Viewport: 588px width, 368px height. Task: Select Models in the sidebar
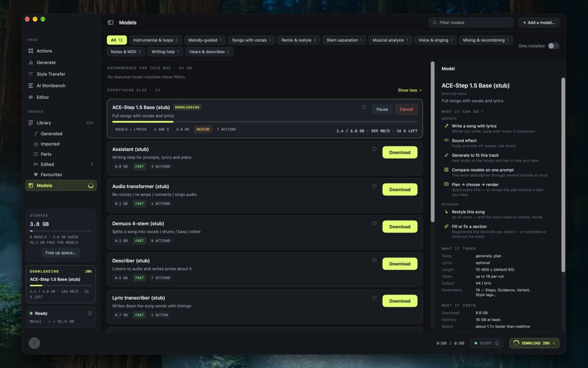tap(61, 185)
